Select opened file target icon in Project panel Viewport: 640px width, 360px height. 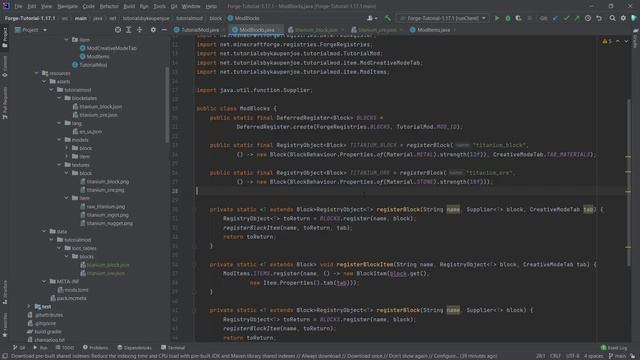pyautogui.click(x=118, y=30)
